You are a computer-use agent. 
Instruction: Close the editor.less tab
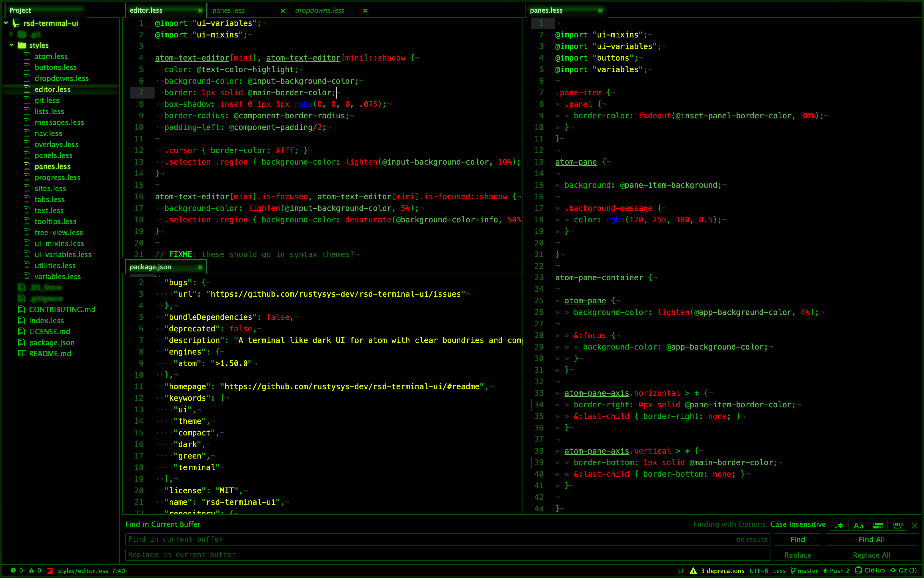pyautogui.click(x=200, y=11)
